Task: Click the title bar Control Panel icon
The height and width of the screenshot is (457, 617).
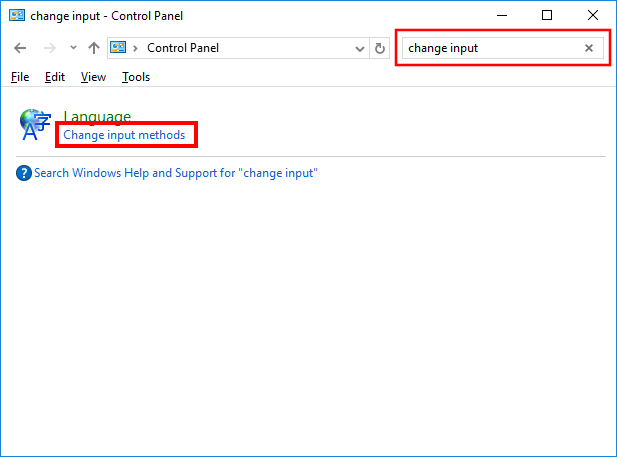Action: click(x=17, y=16)
